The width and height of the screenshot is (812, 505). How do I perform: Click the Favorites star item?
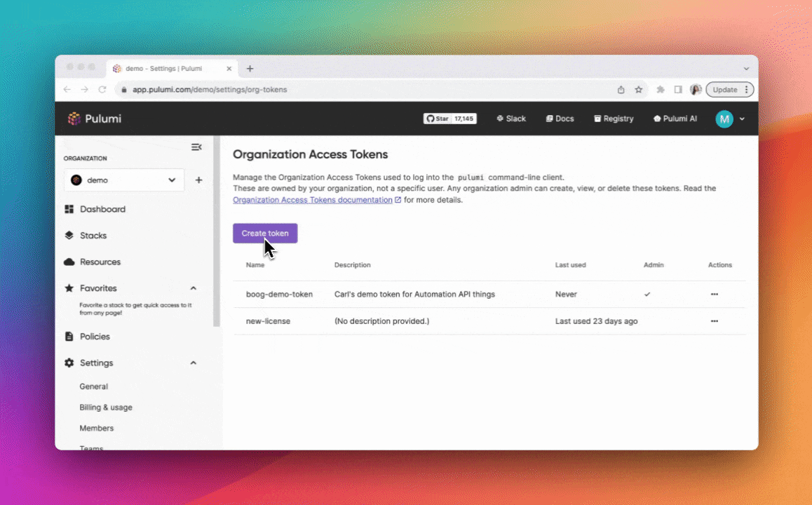pyautogui.click(x=91, y=288)
